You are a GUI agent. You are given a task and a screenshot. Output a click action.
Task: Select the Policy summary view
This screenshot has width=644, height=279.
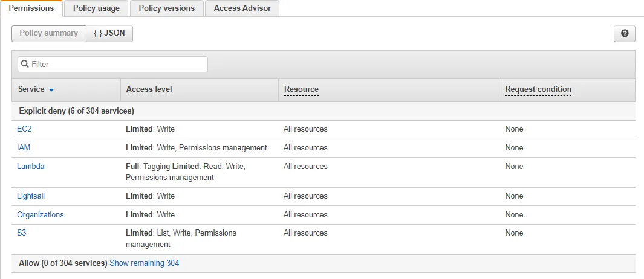pos(49,33)
